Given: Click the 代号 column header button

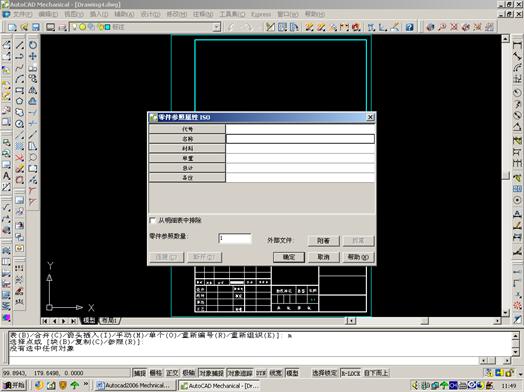Looking at the screenshot, I should coord(187,129).
